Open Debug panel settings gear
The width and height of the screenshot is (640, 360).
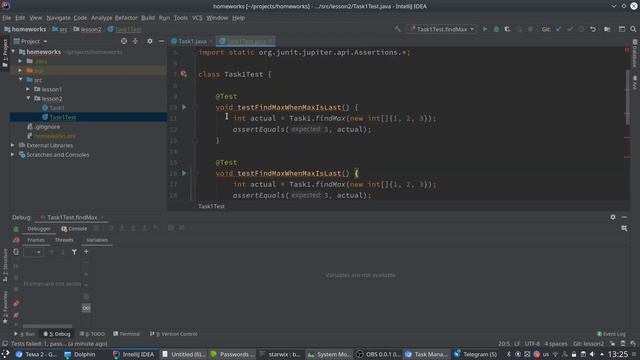pyautogui.click(x=613, y=217)
